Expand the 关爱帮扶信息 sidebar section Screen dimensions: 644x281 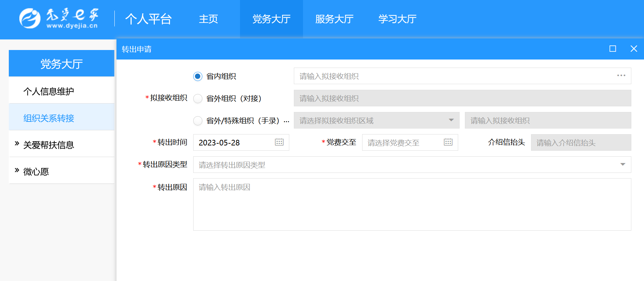(49, 145)
